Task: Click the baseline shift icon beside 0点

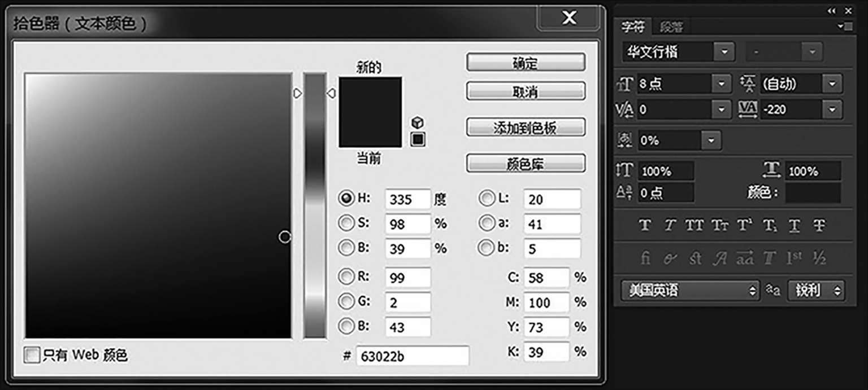Action: [x=624, y=192]
